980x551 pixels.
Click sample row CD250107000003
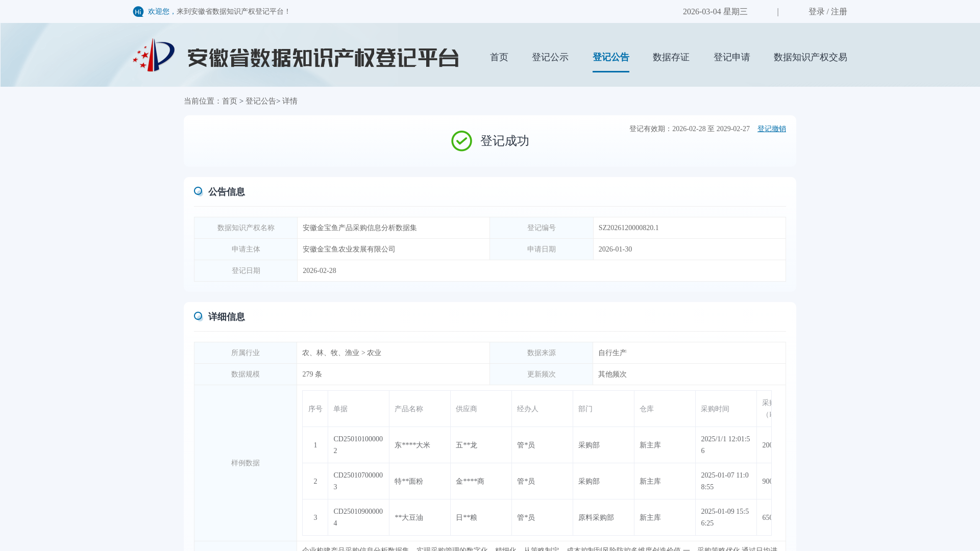tap(358, 481)
